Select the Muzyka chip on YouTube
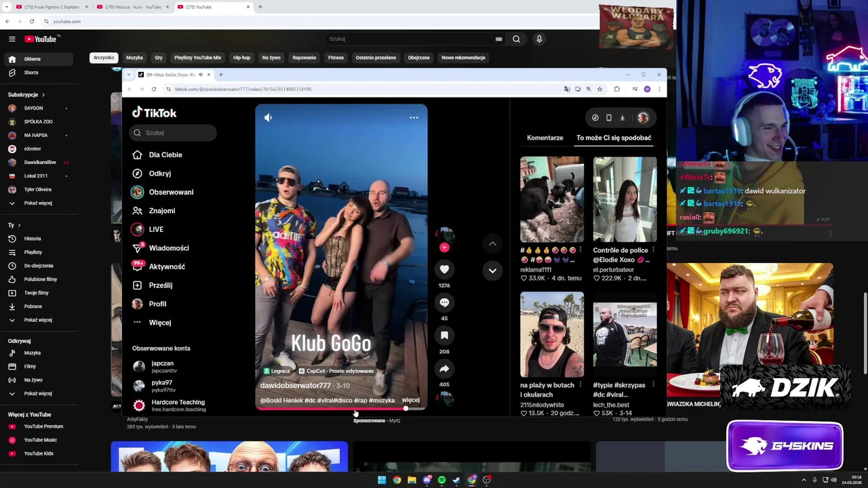 pos(134,58)
